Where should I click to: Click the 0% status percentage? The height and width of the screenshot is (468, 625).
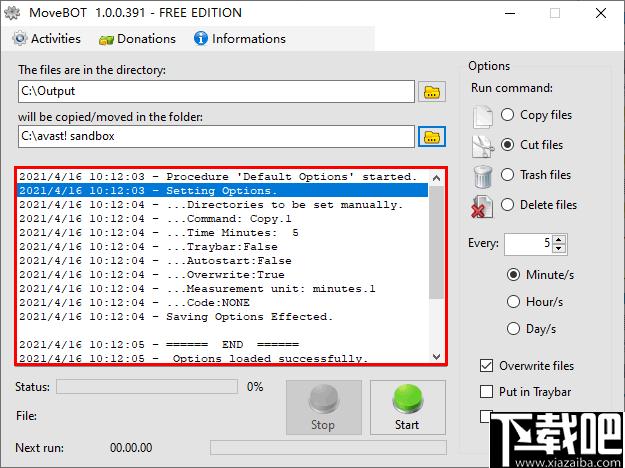(255, 387)
